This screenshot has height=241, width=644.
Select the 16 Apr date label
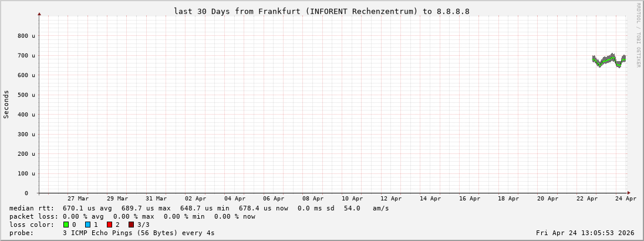(469, 199)
